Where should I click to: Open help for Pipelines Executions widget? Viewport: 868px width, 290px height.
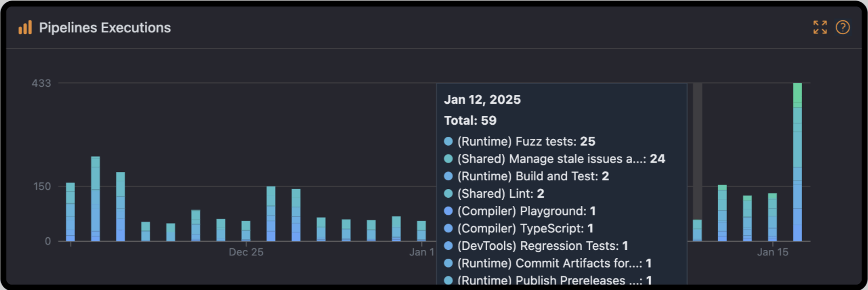(842, 27)
